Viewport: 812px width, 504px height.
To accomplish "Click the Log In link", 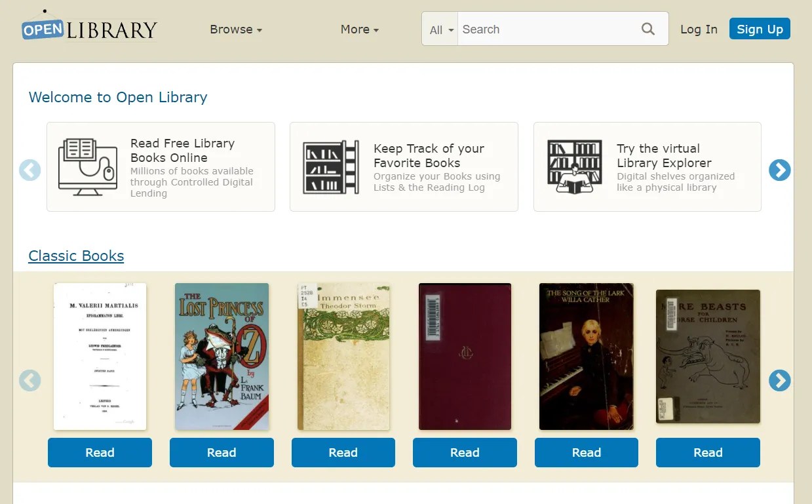I will click(x=699, y=29).
